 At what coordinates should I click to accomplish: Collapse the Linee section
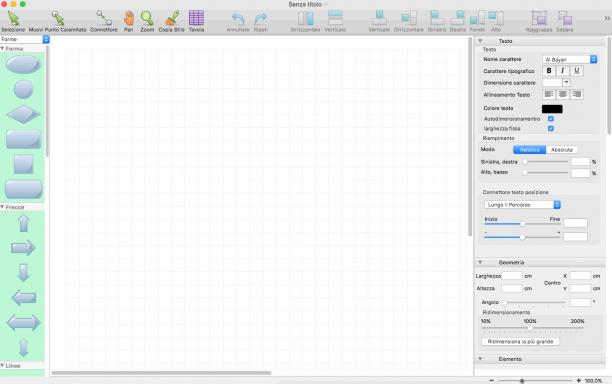2,365
